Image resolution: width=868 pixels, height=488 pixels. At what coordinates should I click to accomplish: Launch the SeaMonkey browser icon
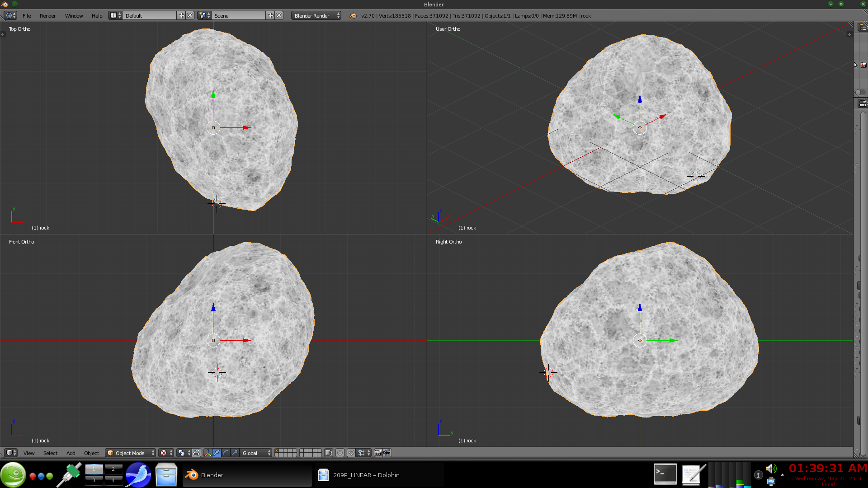tap(138, 475)
